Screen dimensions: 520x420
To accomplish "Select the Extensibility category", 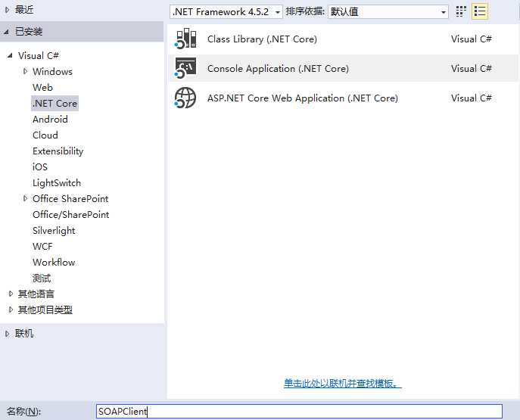I will click(58, 151).
